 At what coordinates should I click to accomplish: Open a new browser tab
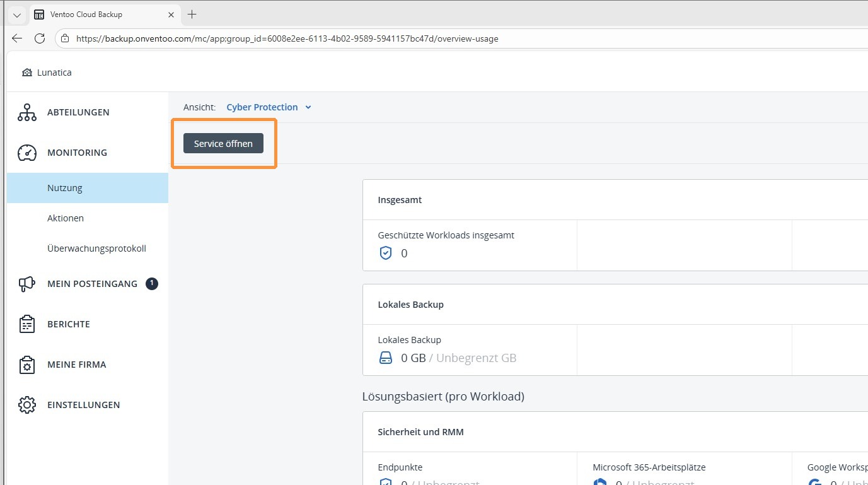coord(192,14)
